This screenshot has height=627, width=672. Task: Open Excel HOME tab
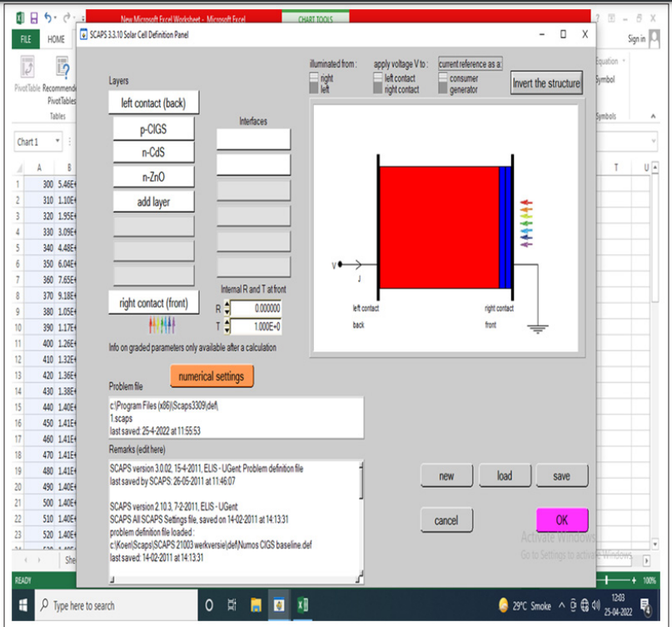pyautogui.click(x=56, y=39)
